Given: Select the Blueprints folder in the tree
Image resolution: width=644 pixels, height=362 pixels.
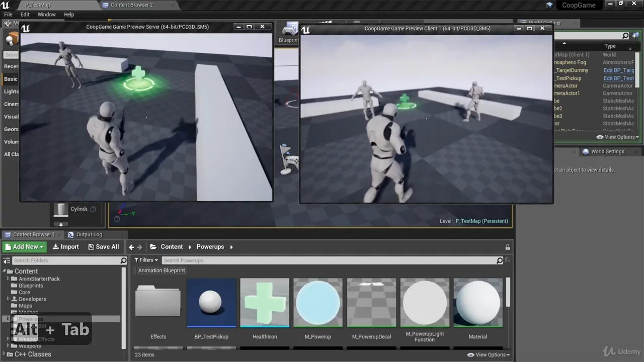Looking at the screenshot, I should point(31,286).
